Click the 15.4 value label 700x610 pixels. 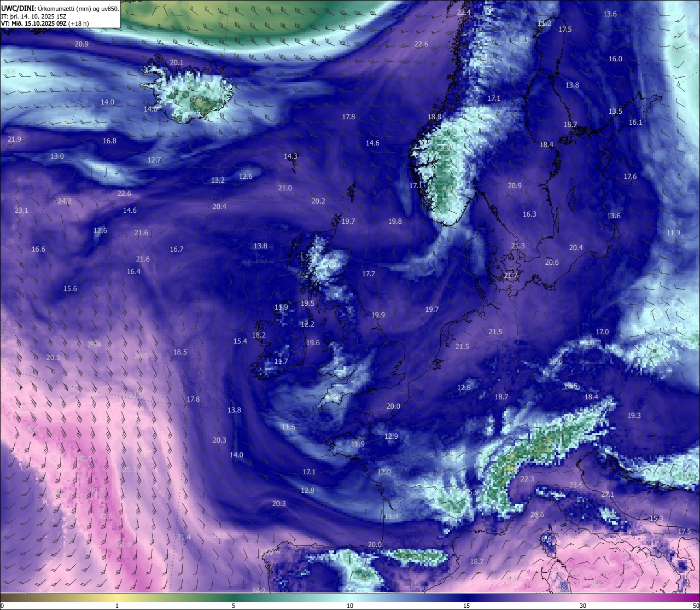click(240, 341)
